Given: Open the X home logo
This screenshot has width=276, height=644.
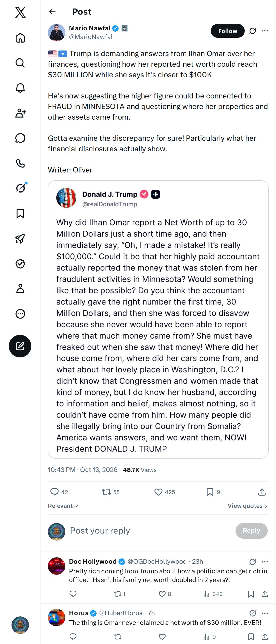Looking at the screenshot, I should 20,12.
